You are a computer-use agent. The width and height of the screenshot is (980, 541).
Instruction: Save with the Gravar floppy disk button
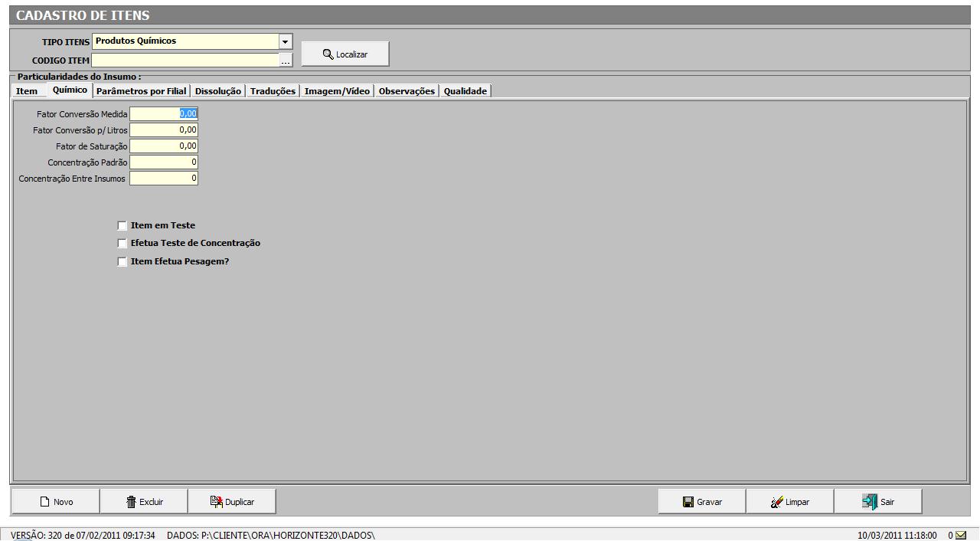(x=702, y=502)
